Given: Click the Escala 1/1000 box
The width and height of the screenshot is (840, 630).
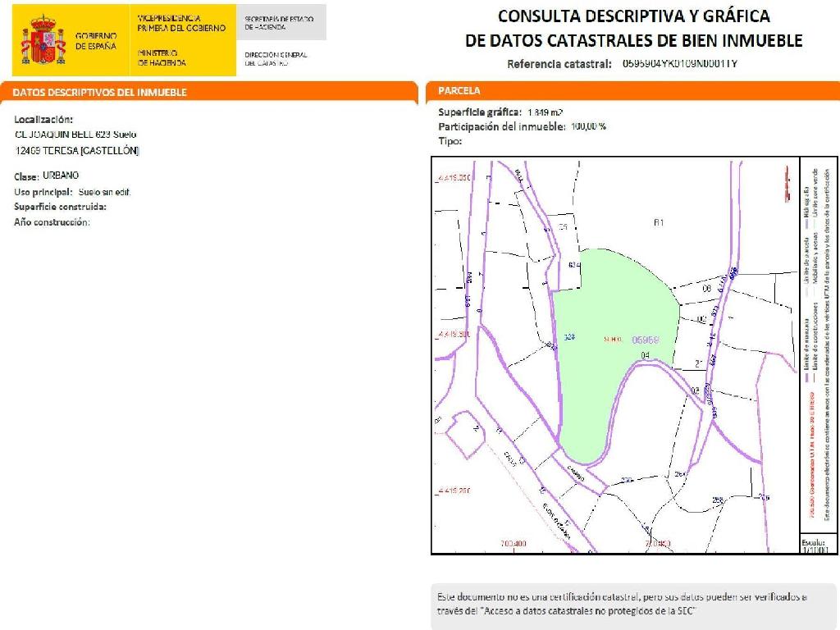Looking at the screenshot, I should [x=817, y=545].
